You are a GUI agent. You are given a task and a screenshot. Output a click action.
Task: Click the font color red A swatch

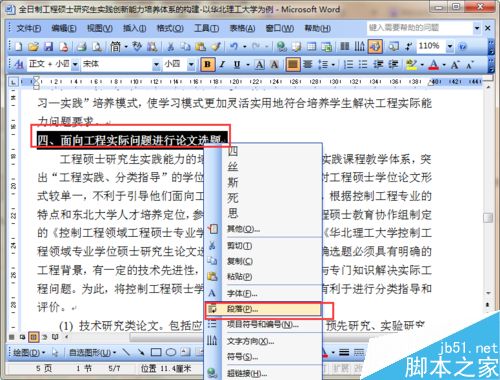(433, 64)
